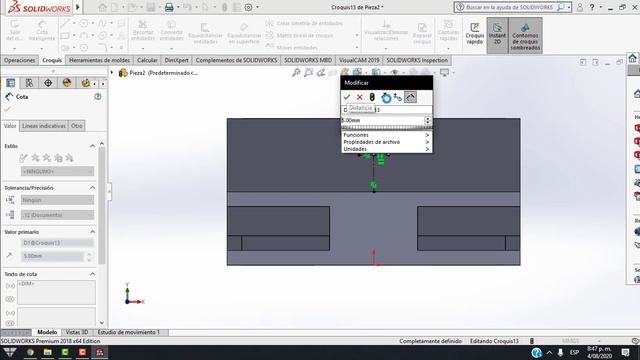
Task: Open the task pane Home icon
Action: pyautogui.click(x=632, y=58)
